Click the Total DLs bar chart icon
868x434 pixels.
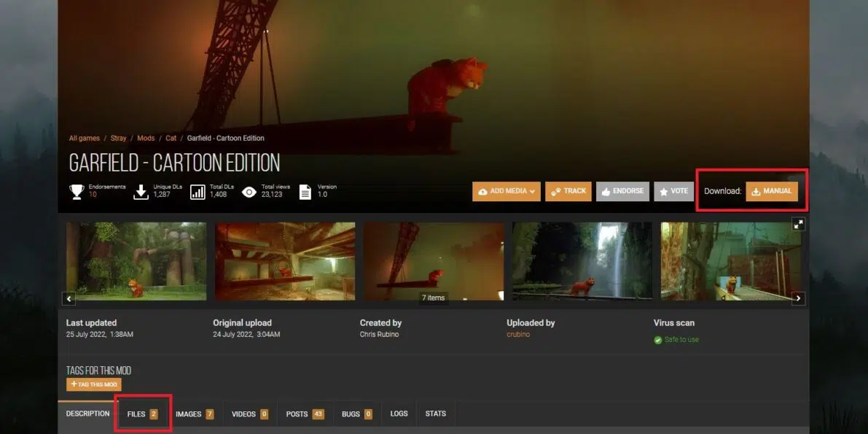(198, 192)
